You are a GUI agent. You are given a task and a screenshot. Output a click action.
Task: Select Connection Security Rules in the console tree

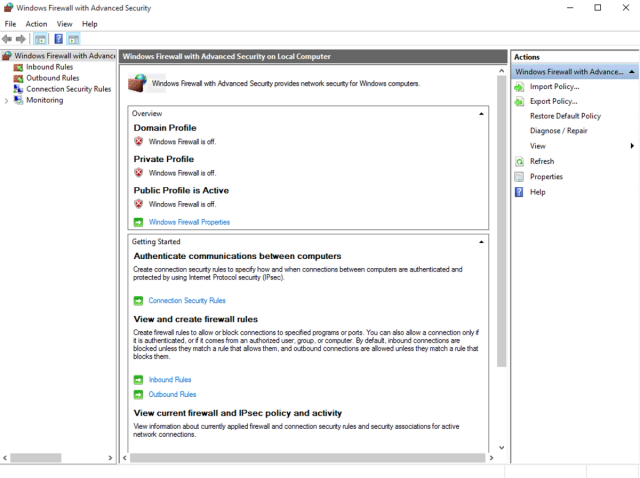tap(69, 89)
